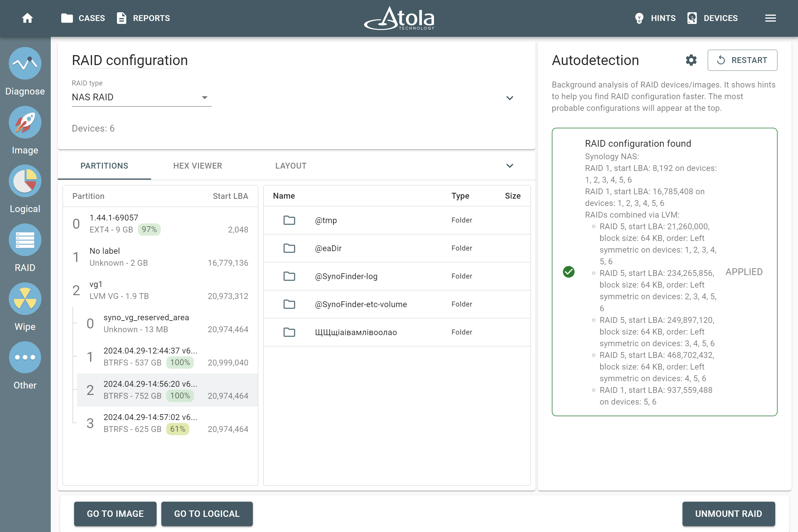Open the Wipe sidebar tool

pos(25,299)
